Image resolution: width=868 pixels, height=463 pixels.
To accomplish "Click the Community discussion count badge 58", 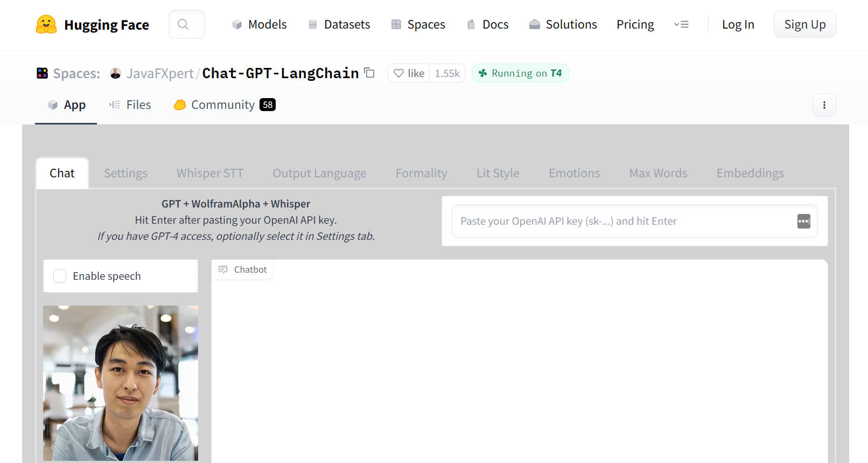I will [268, 105].
